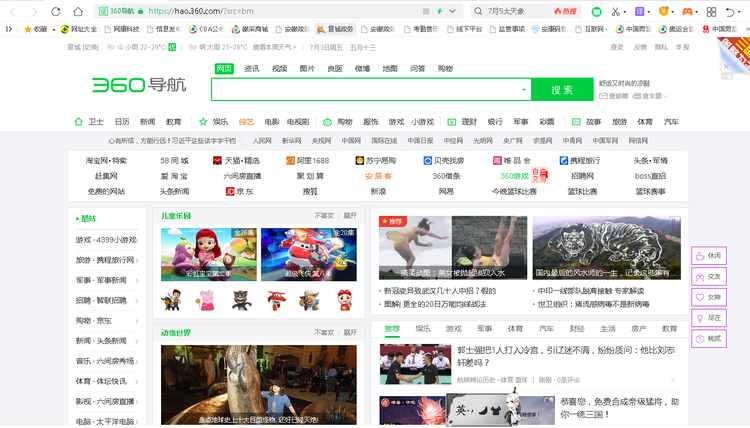Image resolution: width=750 pixels, height=428 pixels.
Task: Click the undo/restore closed tab icon
Action: coord(729,11)
